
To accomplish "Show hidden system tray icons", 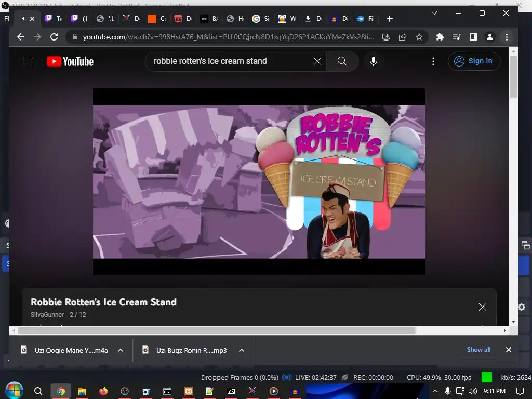I will point(435,391).
